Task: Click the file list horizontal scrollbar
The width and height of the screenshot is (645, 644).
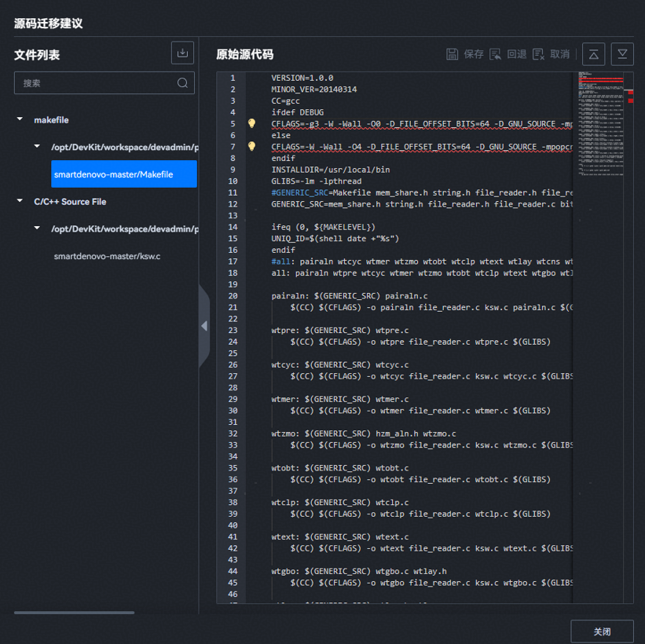Action: pyautogui.click(x=74, y=613)
